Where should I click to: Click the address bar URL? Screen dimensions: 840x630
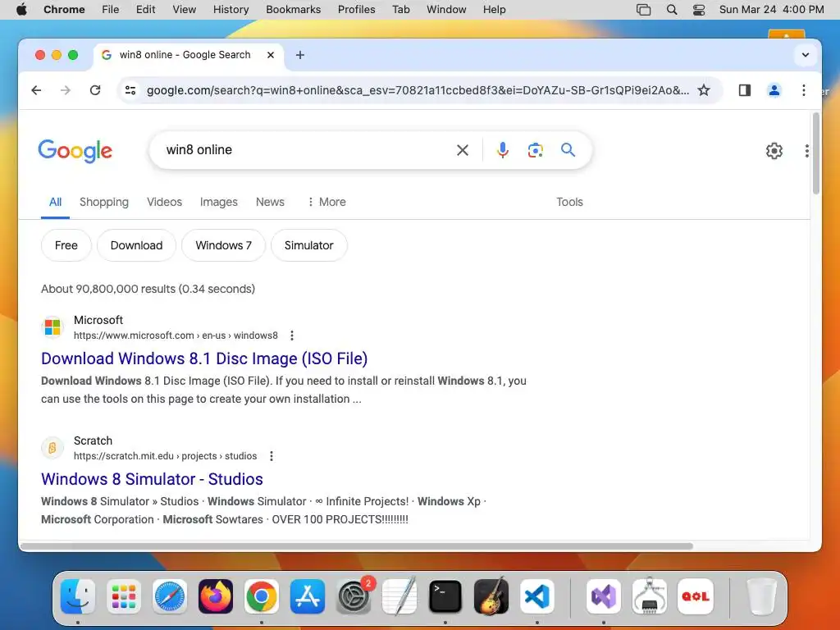tap(418, 90)
